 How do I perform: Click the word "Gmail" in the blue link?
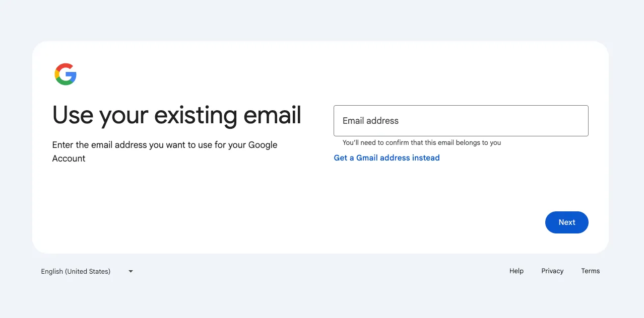coord(367,158)
